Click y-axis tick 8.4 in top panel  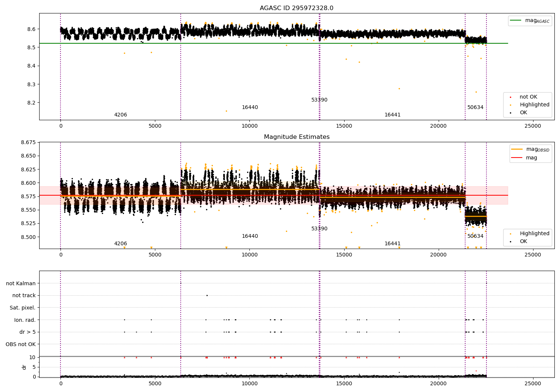(31, 66)
